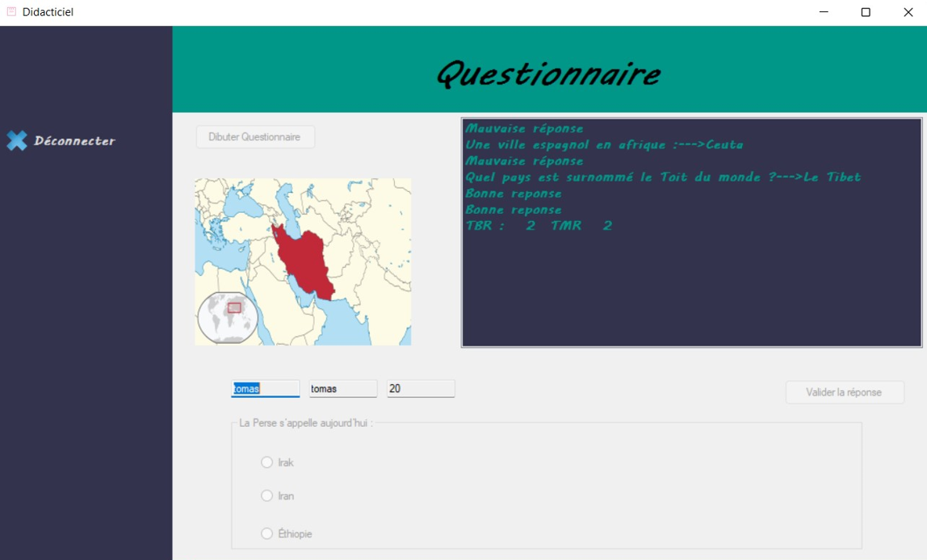The image size is (927, 560).
Task: Click the Iran map image
Action: [303, 260]
